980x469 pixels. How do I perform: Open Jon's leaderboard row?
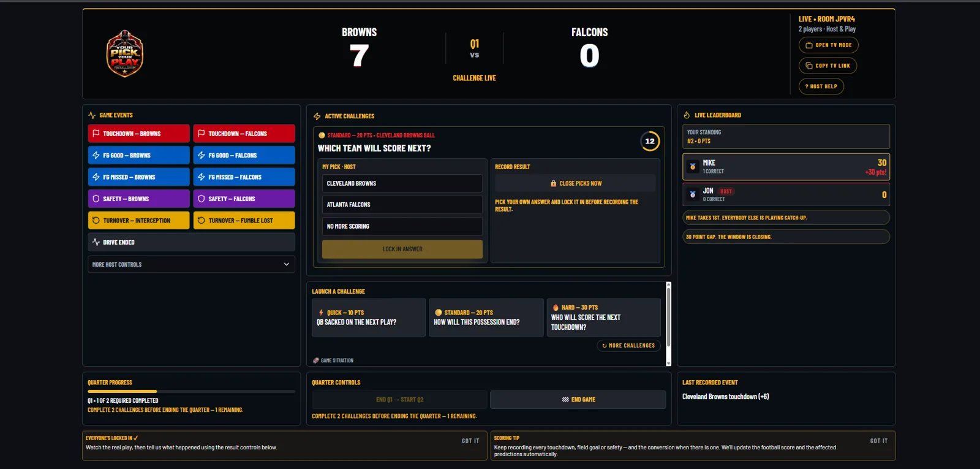click(x=786, y=194)
